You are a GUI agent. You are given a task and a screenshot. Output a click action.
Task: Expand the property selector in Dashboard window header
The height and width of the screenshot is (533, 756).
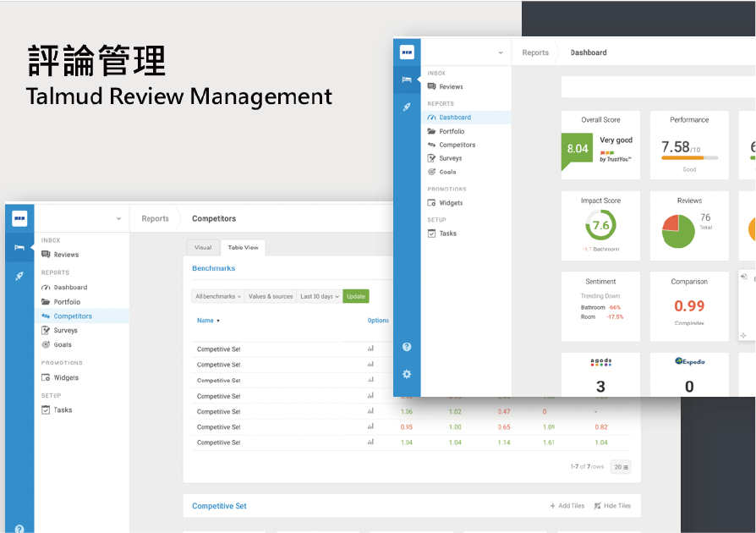(x=501, y=52)
